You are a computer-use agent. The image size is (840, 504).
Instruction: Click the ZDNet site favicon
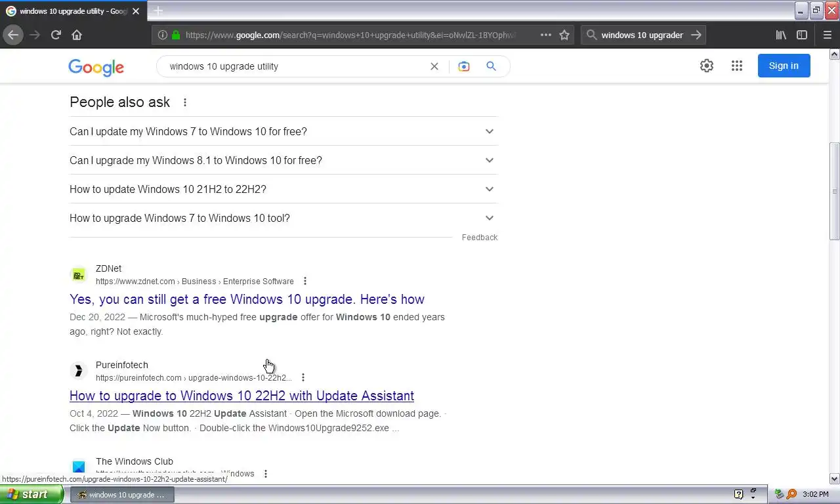(x=79, y=274)
